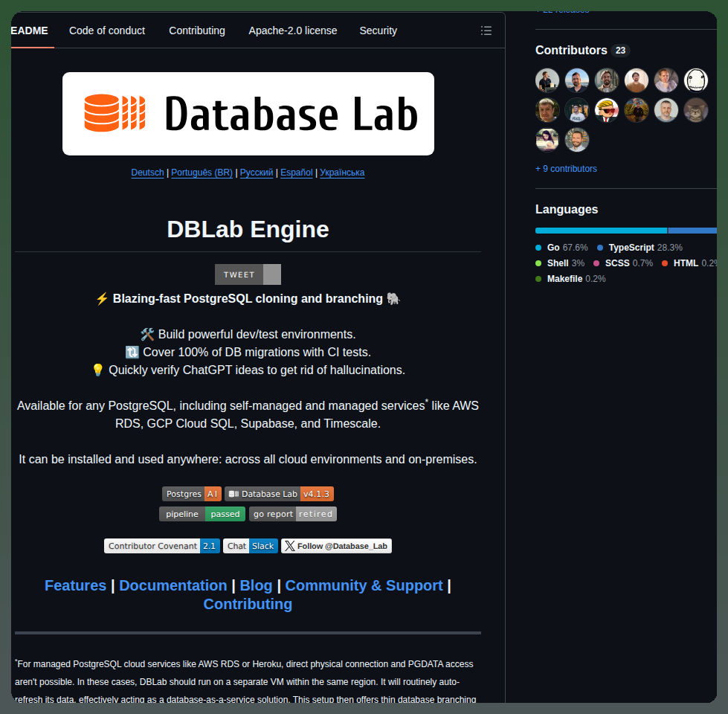Open the cartoon sunglasses contributor avatar
728x714 pixels.
pyautogui.click(x=607, y=110)
